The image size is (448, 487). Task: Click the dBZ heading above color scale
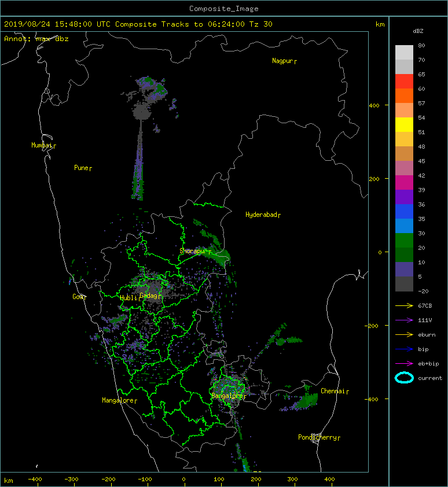point(418,31)
